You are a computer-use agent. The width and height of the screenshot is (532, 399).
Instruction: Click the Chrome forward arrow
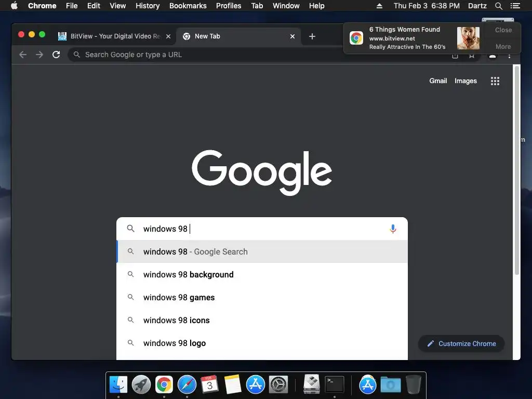pyautogui.click(x=39, y=55)
